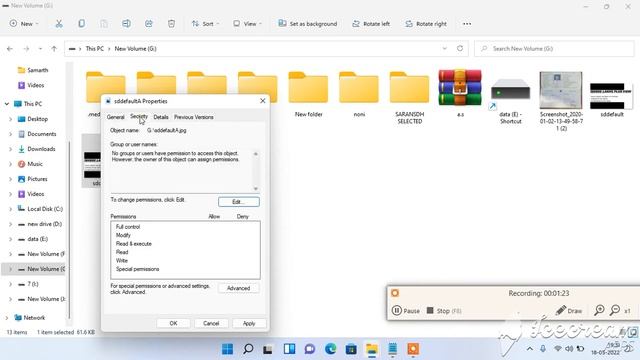
Task: Click Rotate left
Action: pyautogui.click(x=371, y=24)
